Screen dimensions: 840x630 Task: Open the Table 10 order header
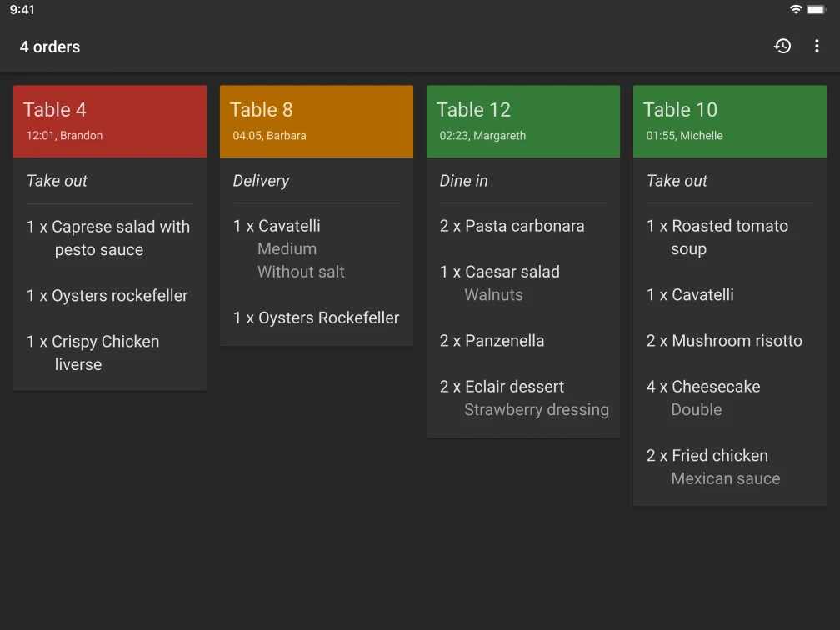(730, 121)
